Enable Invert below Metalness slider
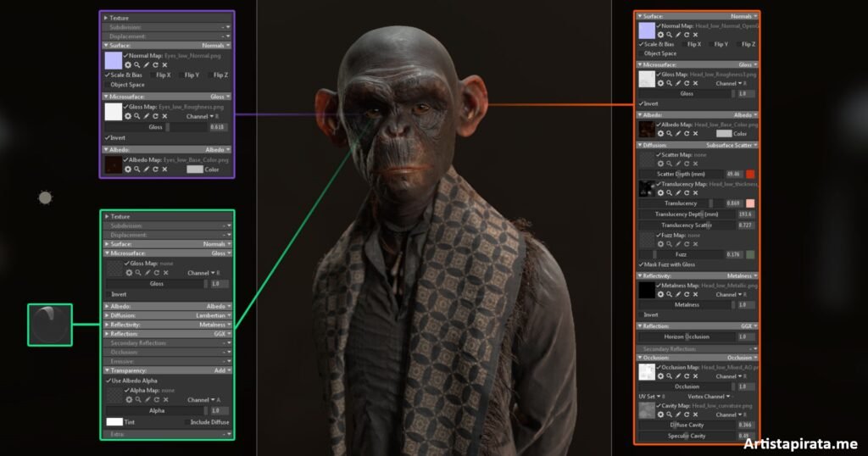 [642, 315]
